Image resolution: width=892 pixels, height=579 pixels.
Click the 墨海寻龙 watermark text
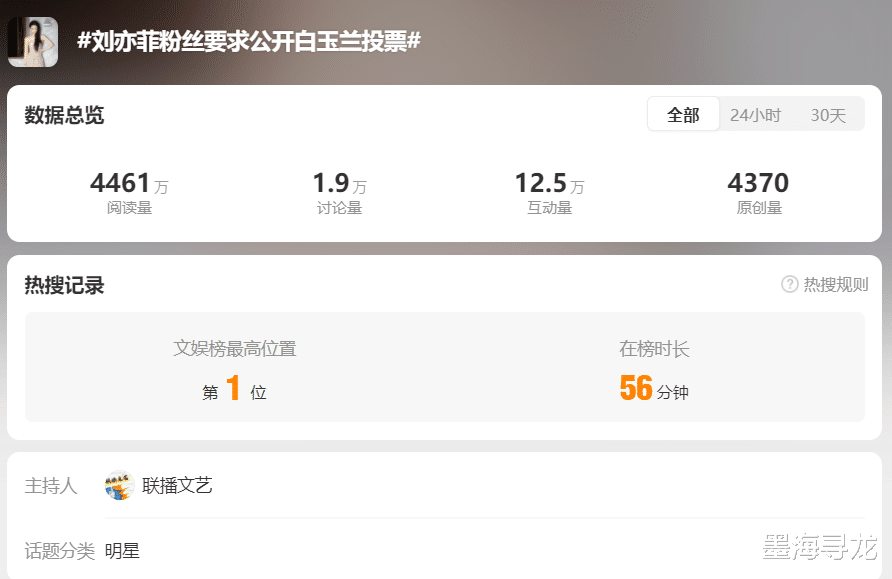pyautogui.click(x=820, y=547)
